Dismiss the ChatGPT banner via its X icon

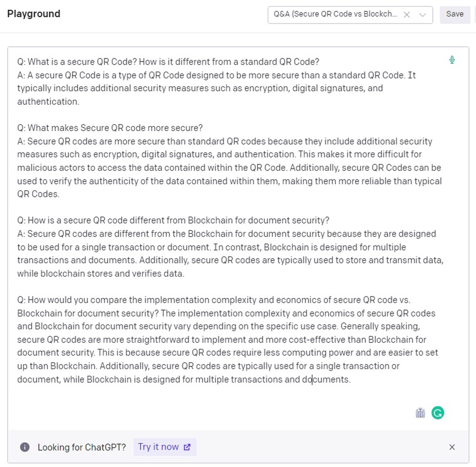pyautogui.click(x=452, y=447)
